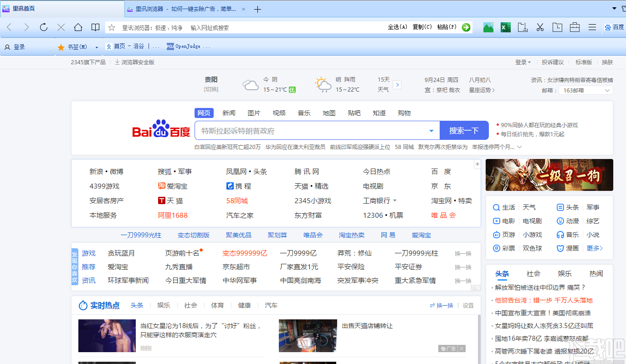Bookmark this page with the star icon

(112, 28)
